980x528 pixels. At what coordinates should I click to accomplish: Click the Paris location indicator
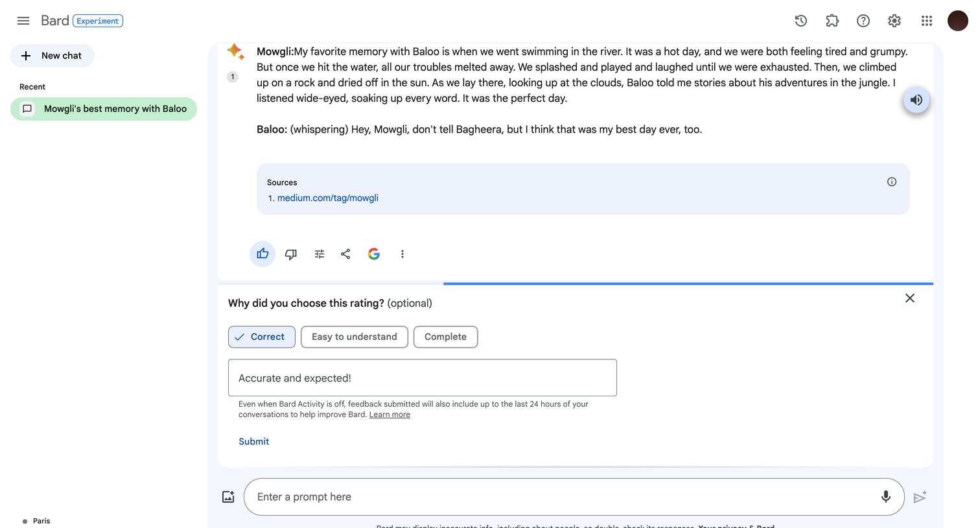tap(36, 521)
